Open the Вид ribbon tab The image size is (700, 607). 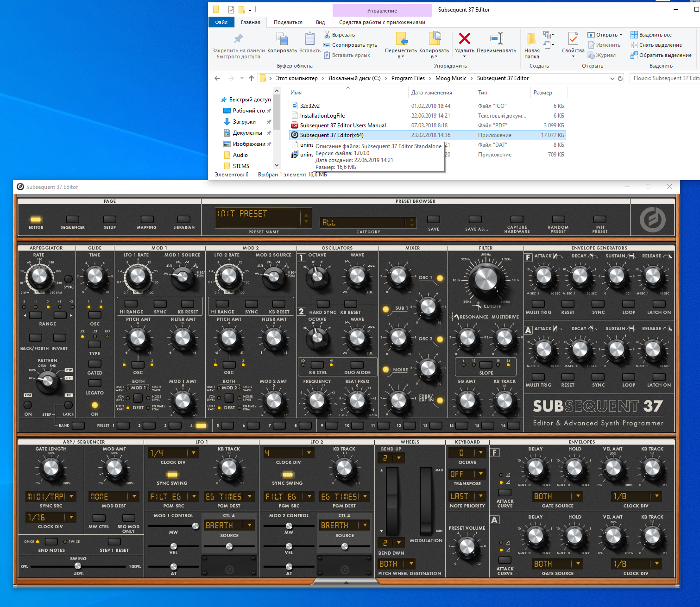pyautogui.click(x=320, y=22)
